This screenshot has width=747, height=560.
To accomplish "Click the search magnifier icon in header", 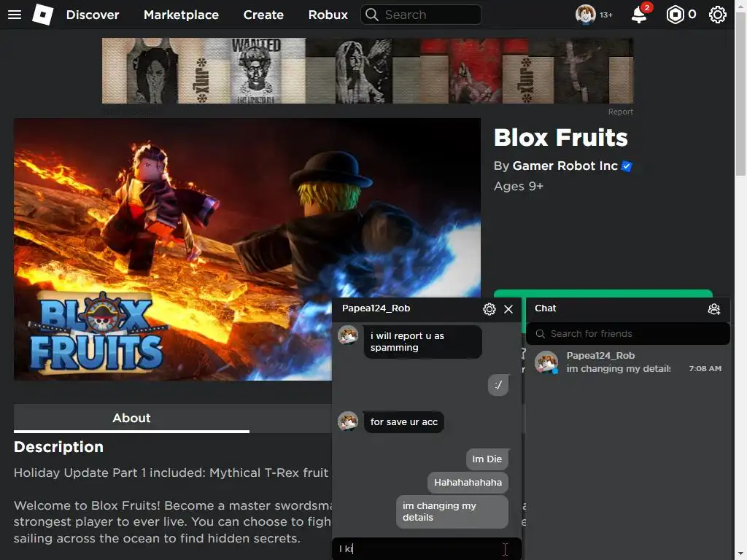I will click(x=372, y=15).
